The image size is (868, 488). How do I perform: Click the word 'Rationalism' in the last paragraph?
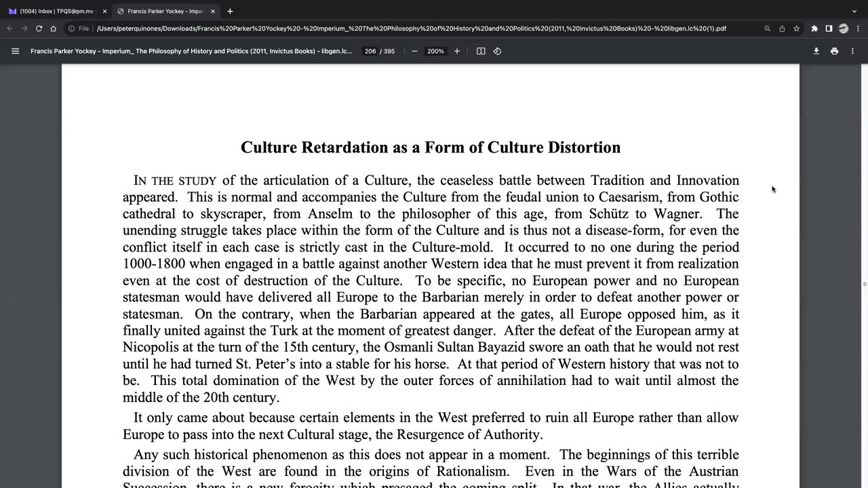tap(472, 472)
